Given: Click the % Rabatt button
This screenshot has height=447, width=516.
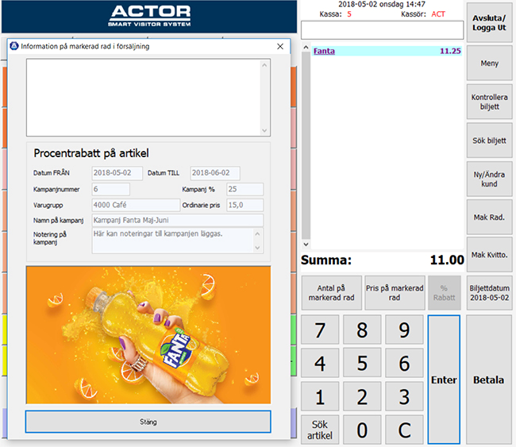Looking at the screenshot, I should [x=444, y=293].
